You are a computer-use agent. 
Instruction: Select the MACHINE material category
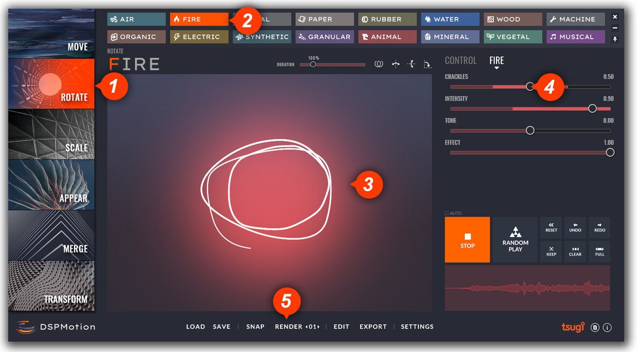576,19
